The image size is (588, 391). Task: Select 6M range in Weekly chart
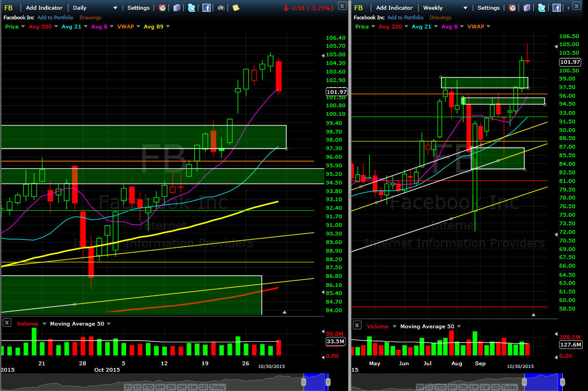[x=452, y=387]
